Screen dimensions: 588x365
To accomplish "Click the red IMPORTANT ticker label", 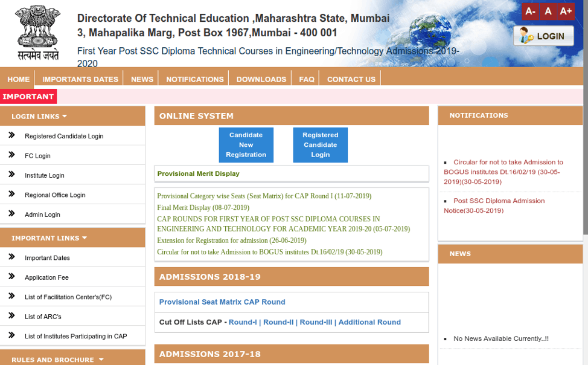I will pos(28,97).
